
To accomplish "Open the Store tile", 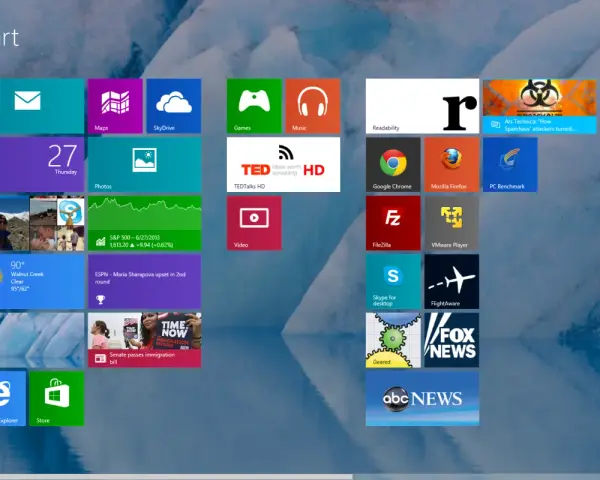I will tap(57, 398).
